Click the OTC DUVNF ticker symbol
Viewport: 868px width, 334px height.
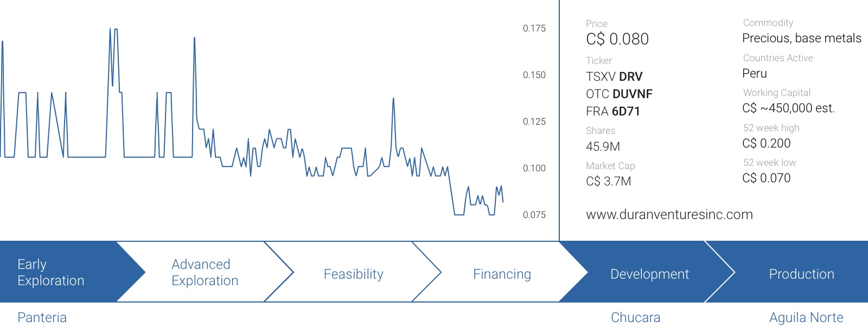(x=619, y=94)
